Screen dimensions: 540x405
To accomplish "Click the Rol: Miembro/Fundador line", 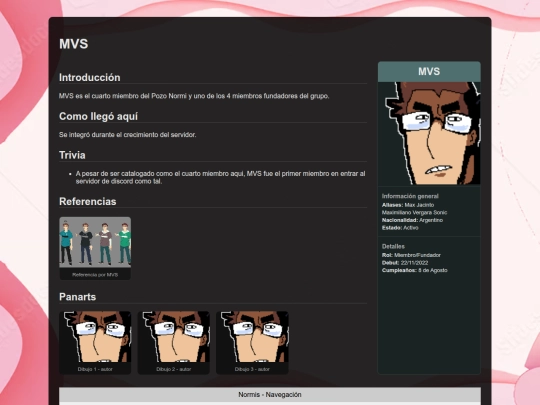I will click(411, 255).
